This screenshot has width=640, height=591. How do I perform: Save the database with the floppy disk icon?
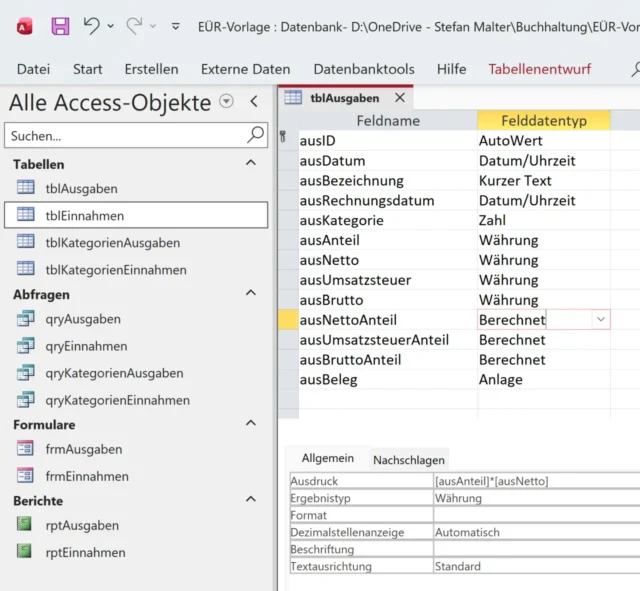[60, 27]
